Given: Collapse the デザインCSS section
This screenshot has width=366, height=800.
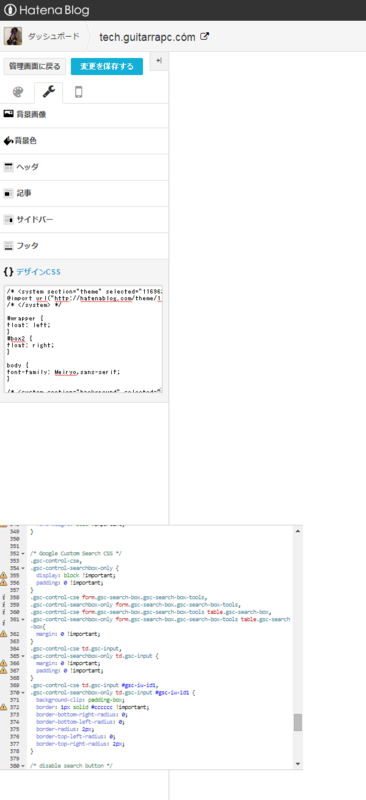Looking at the screenshot, I should click(84, 272).
